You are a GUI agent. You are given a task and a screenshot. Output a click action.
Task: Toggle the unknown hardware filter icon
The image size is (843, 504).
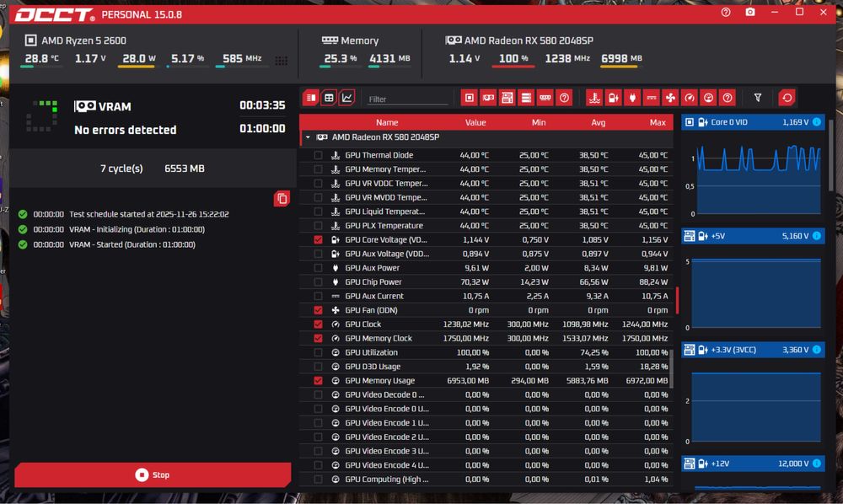tap(564, 98)
